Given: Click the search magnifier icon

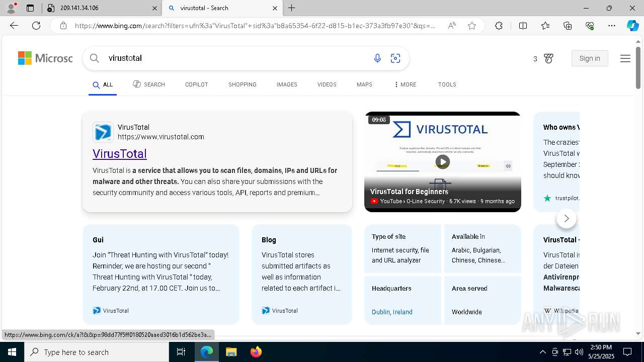Looking at the screenshot, I should tap(94, 58).
